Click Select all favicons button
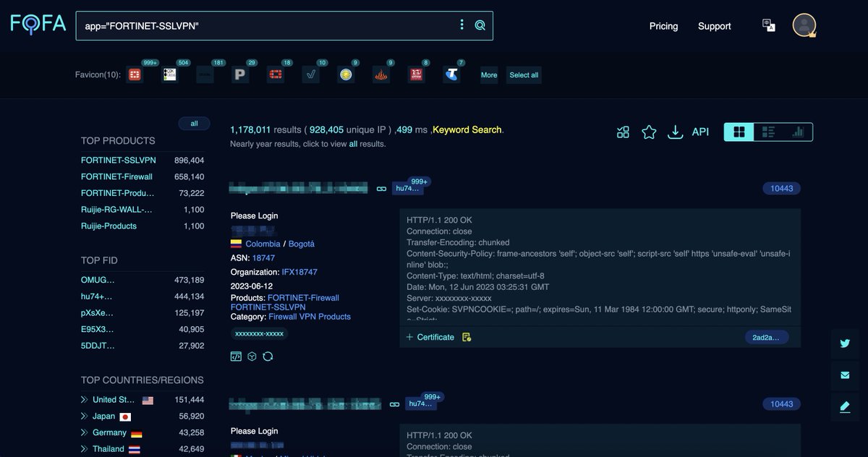This screenshot has height=457, width=868. [x=524, y=75]
